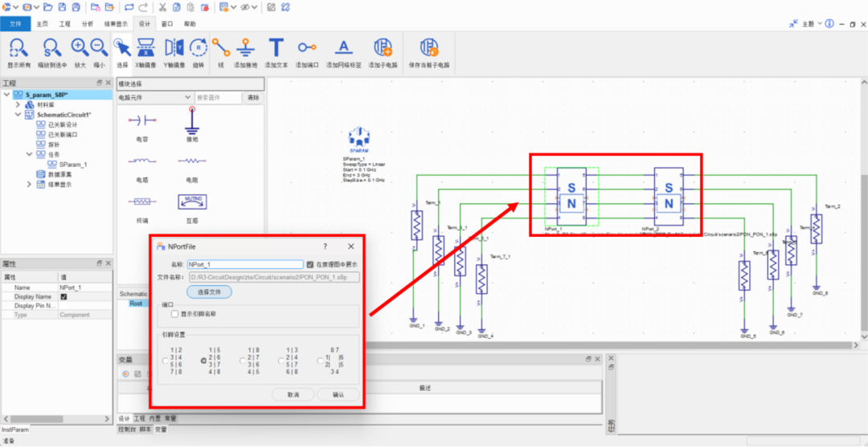868x448 pixels.
Task: Open the 帮助 ribbon tab
Action: 190,24
